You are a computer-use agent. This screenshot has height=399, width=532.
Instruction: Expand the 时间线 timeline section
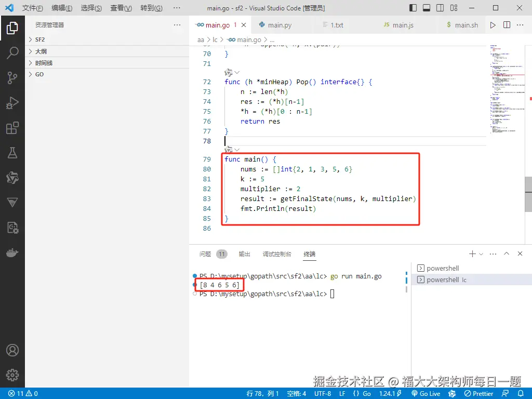[x=107, y=63]
